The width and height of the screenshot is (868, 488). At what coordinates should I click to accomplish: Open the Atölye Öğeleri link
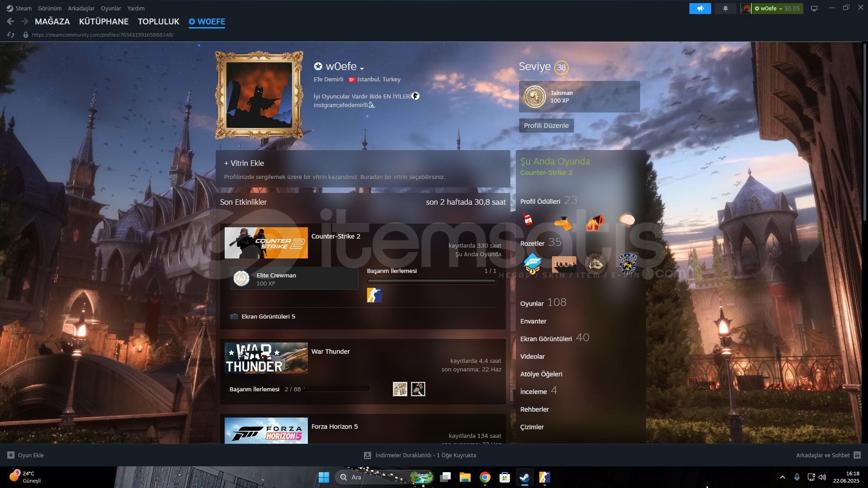click(541, 374)
